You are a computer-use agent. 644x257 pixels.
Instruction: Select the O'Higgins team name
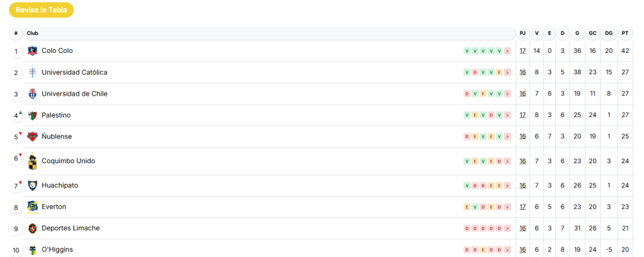[57, 249]
